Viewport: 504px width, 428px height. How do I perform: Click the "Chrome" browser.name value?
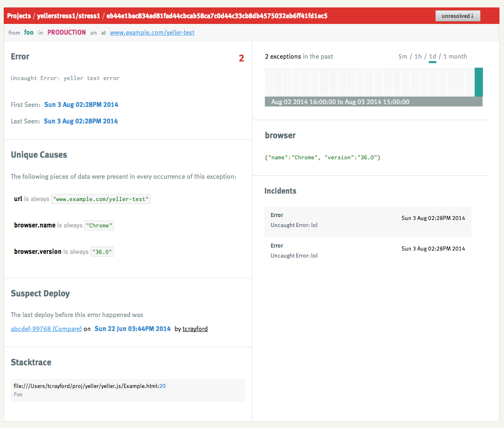click(x=99, y=226)
